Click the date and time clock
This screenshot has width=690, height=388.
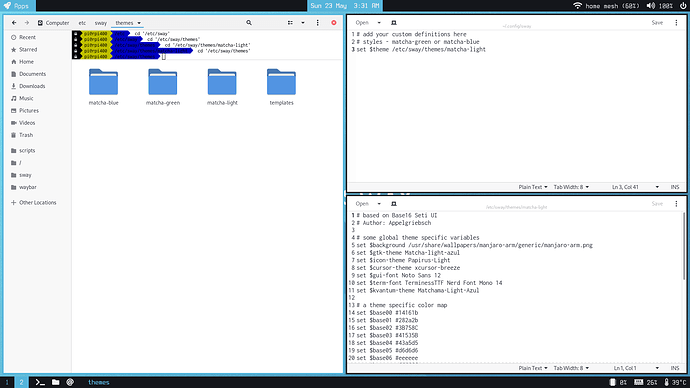(345, 6)
